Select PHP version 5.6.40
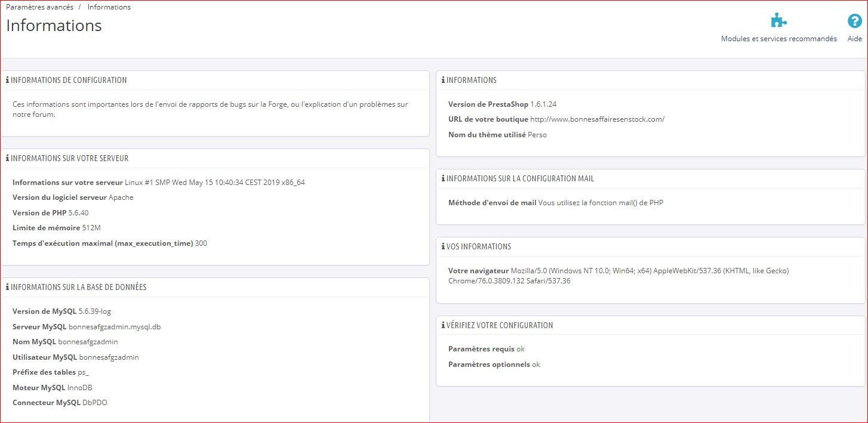The width and height of the screenshot is (868, 423). coord(79,213)
